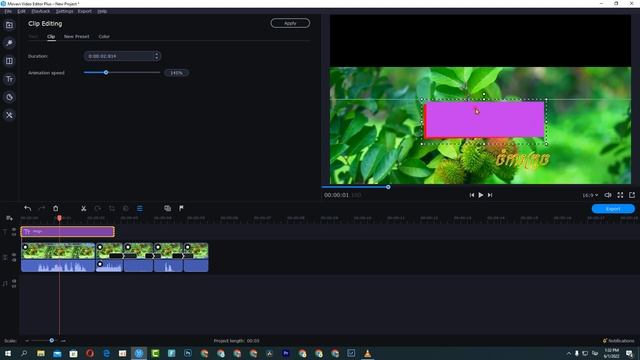Select the purple title clip on timeline
This screenshot has width=640, height=360.
pyautogui.click(x=68, y=231)
